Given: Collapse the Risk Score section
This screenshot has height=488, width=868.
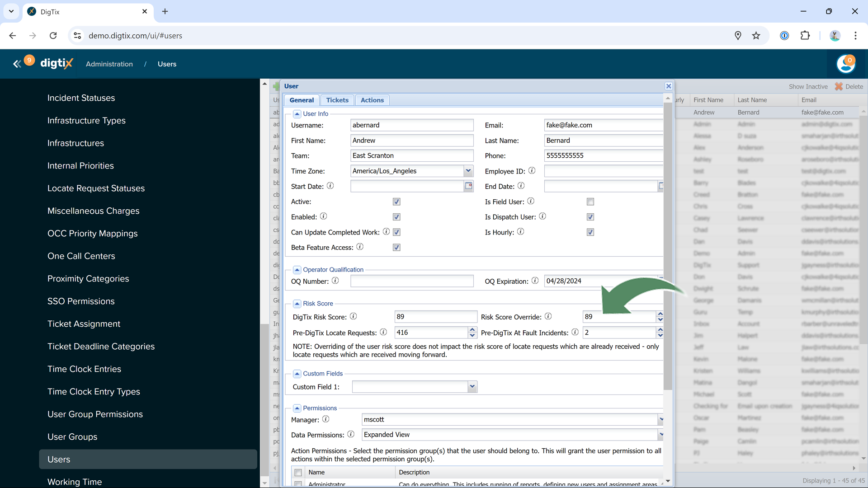Looking at the screenshot, I should pyautogui.click(x=297, y=304).
